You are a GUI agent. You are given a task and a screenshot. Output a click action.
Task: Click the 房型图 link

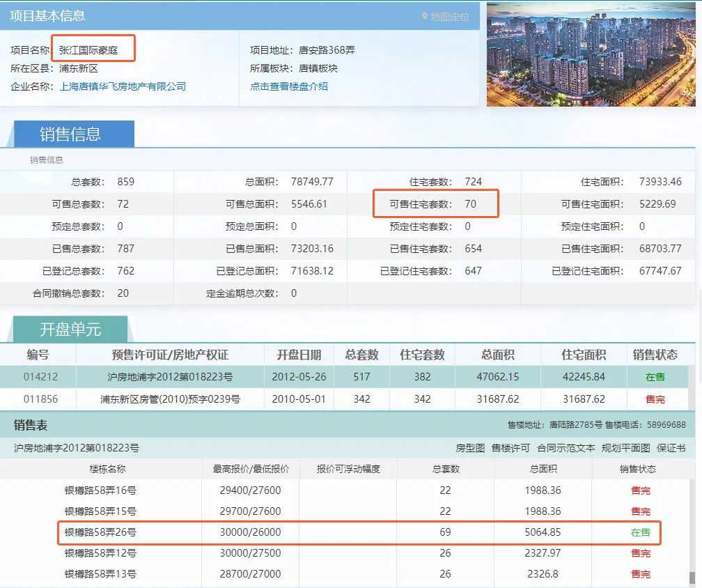pyautogui.click(x=470, y=448)
